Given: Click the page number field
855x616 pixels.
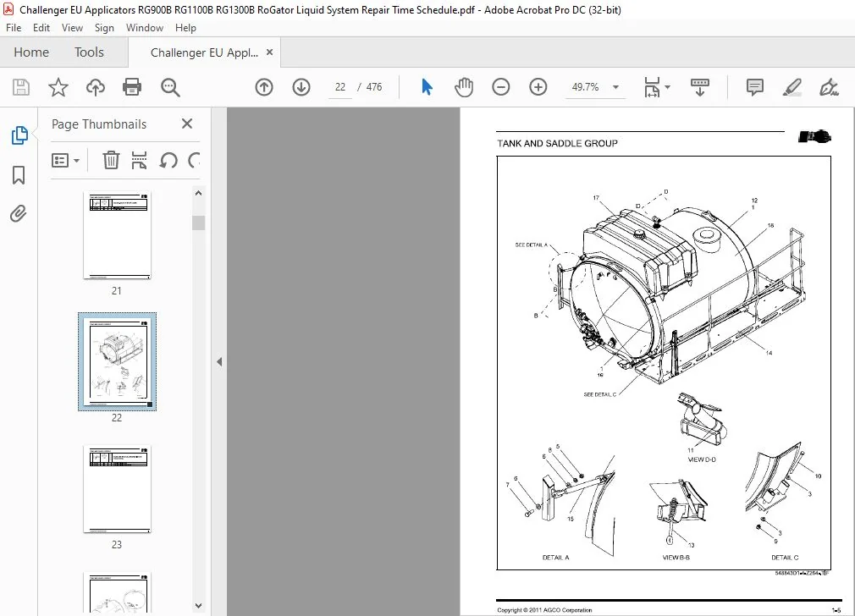Looking at the screenshot, I should point(339,87).
